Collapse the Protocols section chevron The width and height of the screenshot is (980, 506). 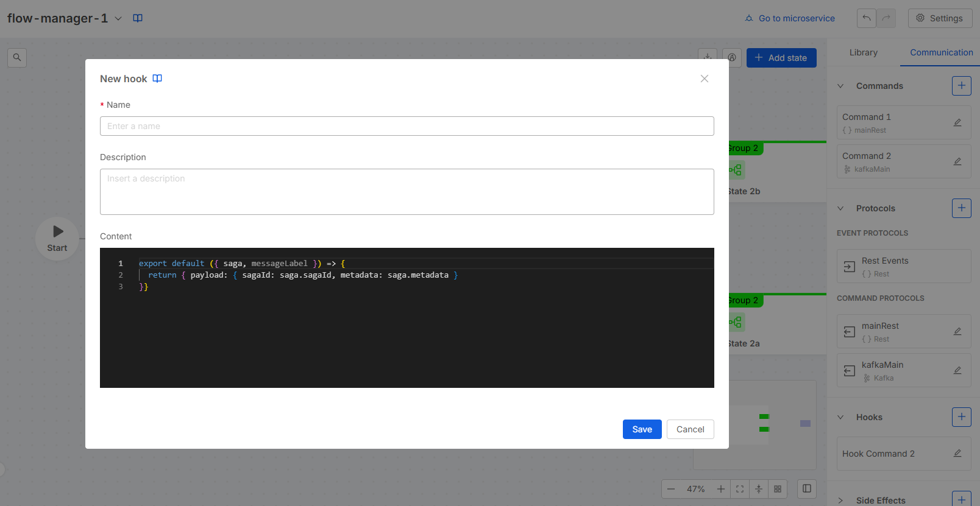point(840,208)
